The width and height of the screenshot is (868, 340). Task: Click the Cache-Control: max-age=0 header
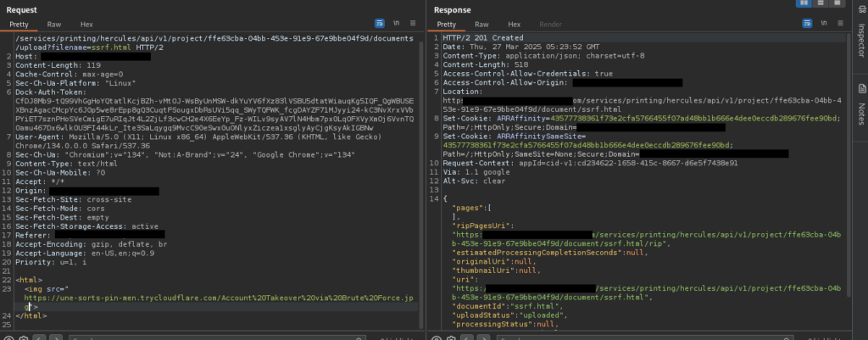coord(70,75)
